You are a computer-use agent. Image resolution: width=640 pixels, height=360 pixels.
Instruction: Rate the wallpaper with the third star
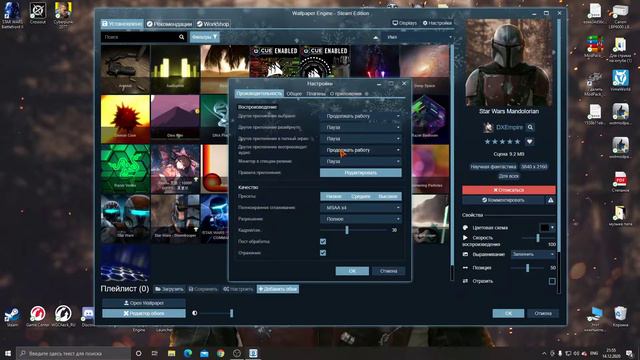(502, 142)
